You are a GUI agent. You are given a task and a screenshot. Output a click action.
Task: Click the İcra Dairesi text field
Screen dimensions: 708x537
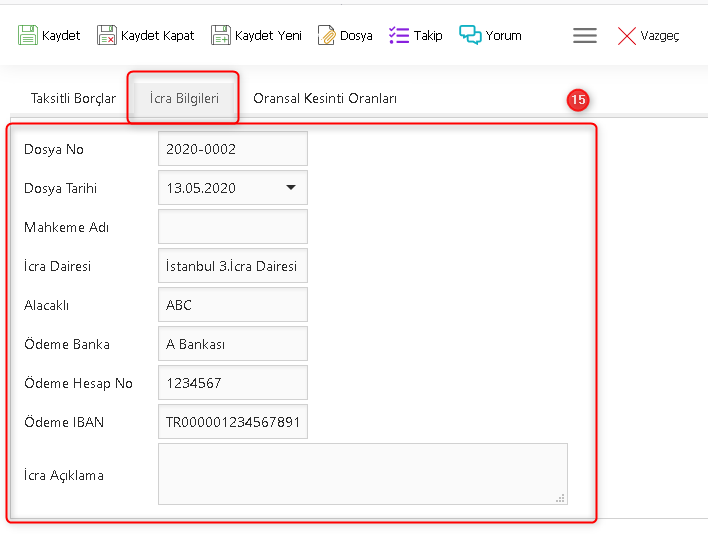232,266
